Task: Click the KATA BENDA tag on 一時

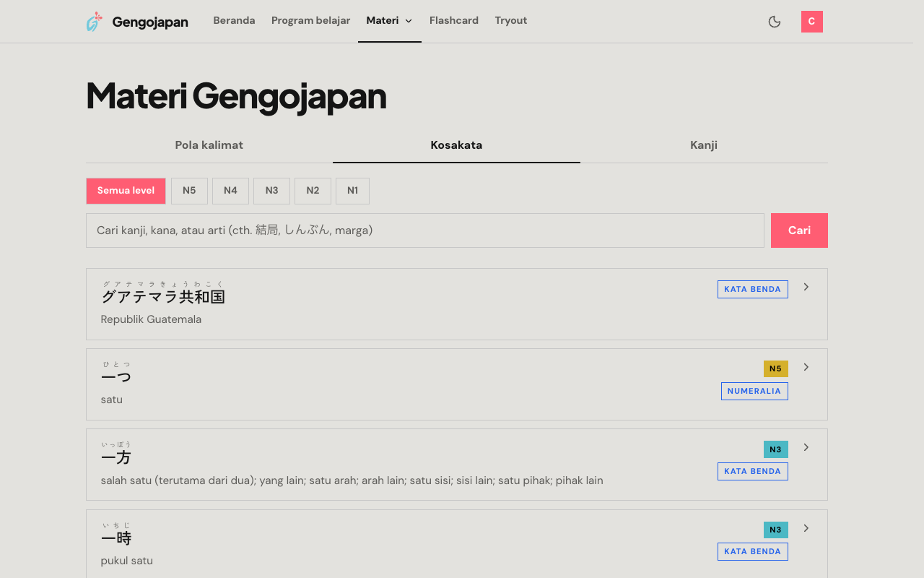Action: pyautogui.click(x=753, y=551)
